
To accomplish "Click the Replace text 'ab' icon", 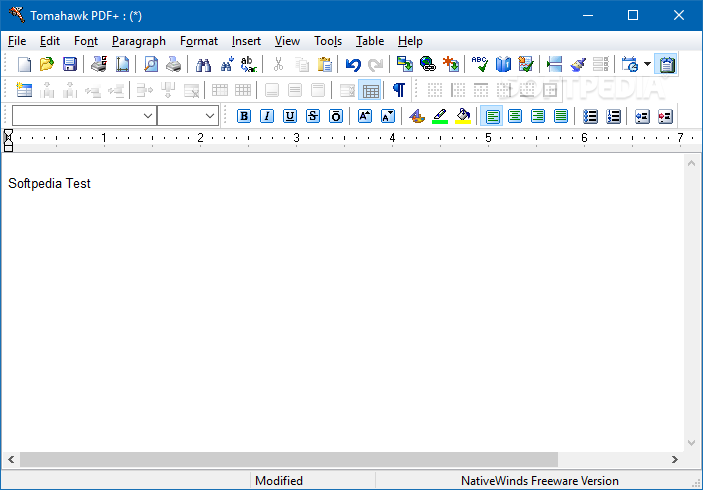I will pyautogui.click(x=249, y=65).
